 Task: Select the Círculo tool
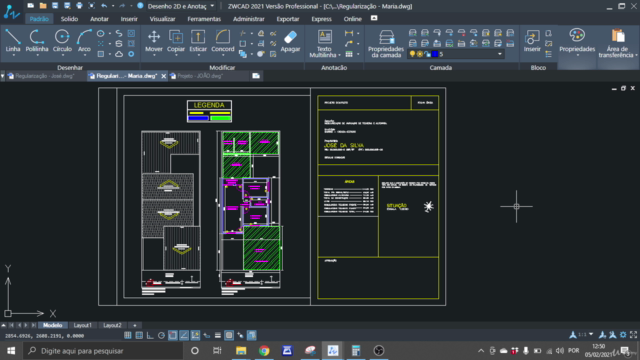(62, 41)
